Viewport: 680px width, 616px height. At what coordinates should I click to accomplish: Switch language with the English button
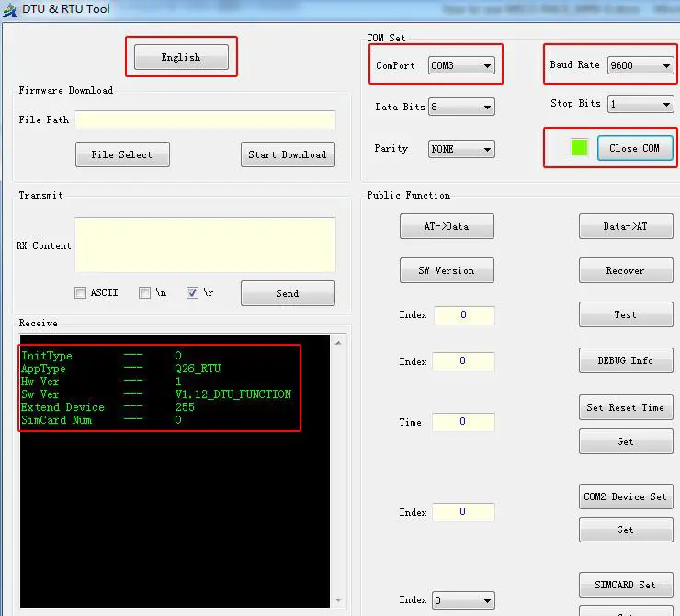pyautogui.click(x=181, y=57)
